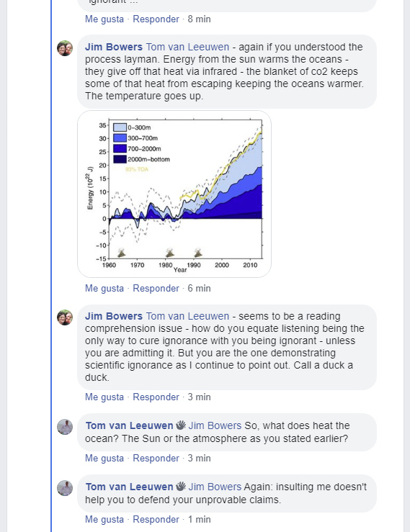Reply to the comment posted 8 min ago
The width and height of the screenshot is (410, 532).
coord(156,19)
